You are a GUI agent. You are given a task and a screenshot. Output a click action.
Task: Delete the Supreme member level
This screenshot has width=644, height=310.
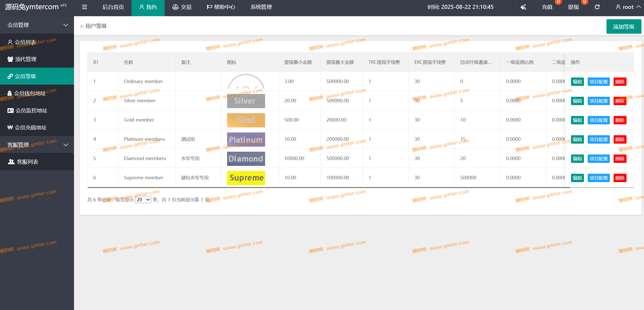click(x=620, y=178)
